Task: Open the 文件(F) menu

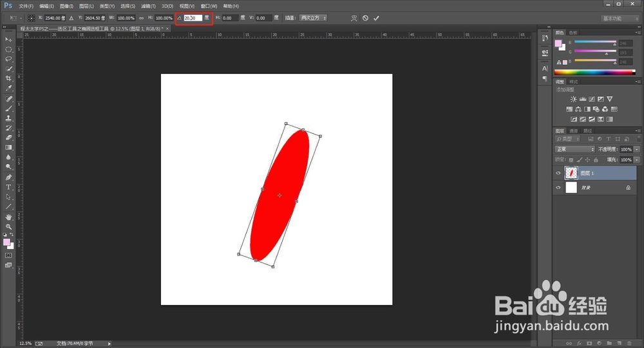Action: point(26,6)
